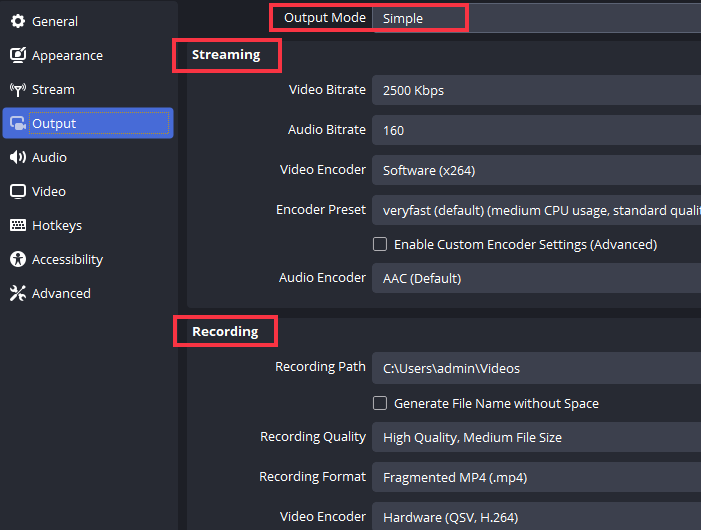Open the Audio Encoder AAC dropdown
This screenshot has height=530, width=701.
535,278
